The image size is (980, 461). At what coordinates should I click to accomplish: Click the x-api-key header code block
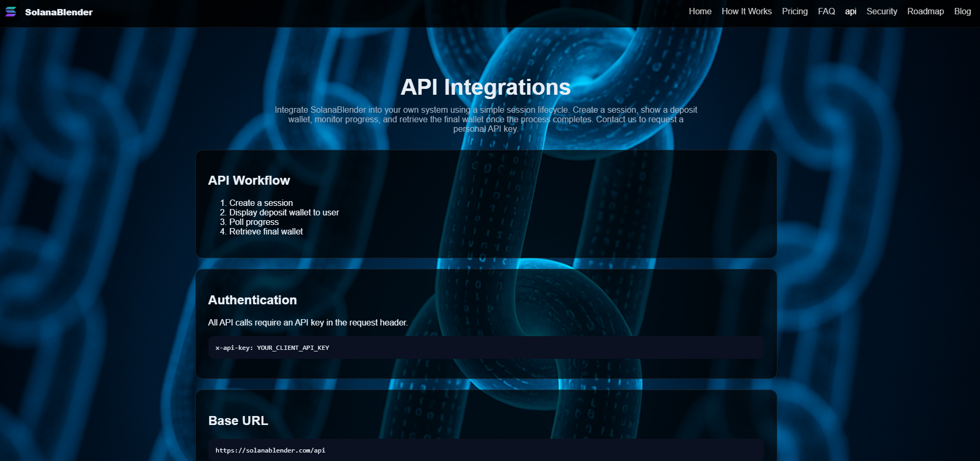(x=486, y=348)
